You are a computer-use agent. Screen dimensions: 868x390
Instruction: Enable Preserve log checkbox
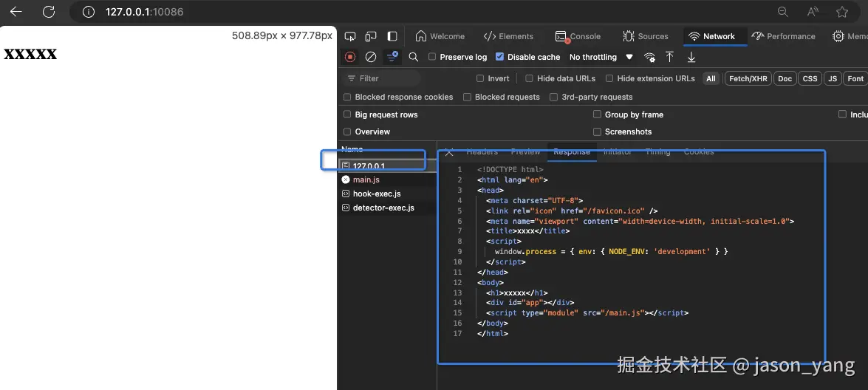click(433, 57)
